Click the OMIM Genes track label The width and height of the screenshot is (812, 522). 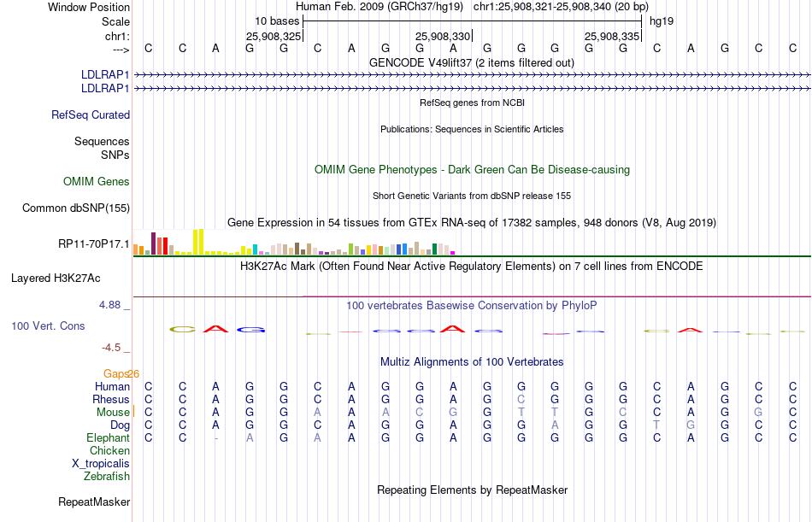tap(97, 182)
